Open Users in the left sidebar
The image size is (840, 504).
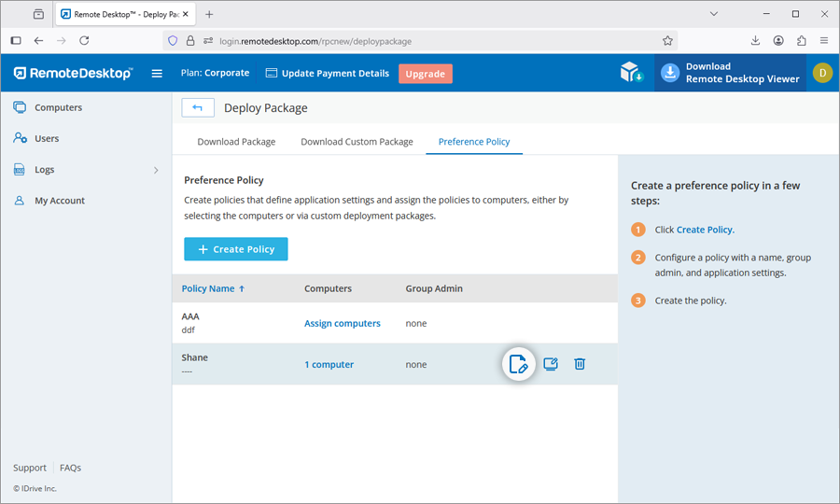47,138
